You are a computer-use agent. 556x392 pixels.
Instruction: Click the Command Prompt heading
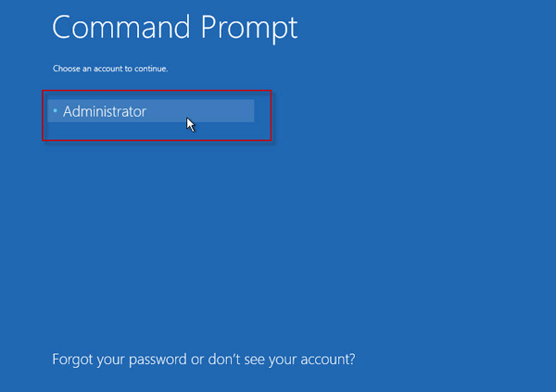[175, 27]
